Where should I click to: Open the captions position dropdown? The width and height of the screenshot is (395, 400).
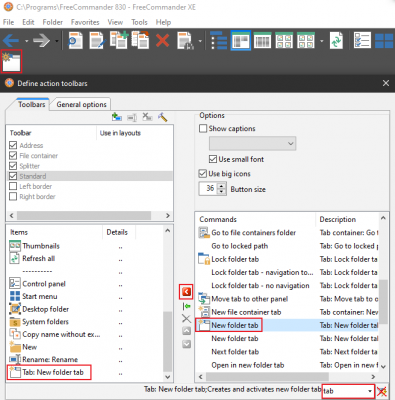pyautogui.click(x=252, y=144)
